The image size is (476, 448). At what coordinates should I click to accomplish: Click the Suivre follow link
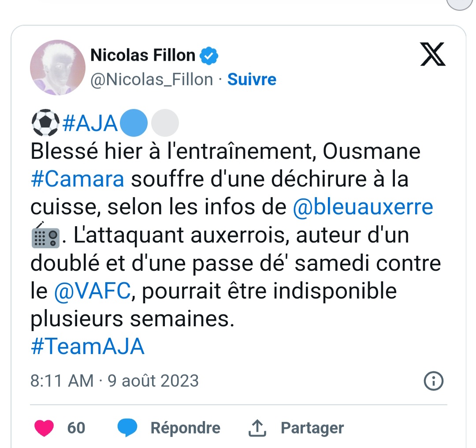pos(252,79)
